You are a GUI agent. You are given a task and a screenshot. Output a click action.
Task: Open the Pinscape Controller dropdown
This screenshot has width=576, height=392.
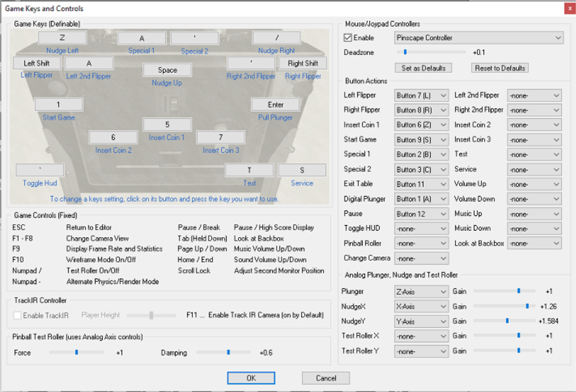(x=479, y=38)
